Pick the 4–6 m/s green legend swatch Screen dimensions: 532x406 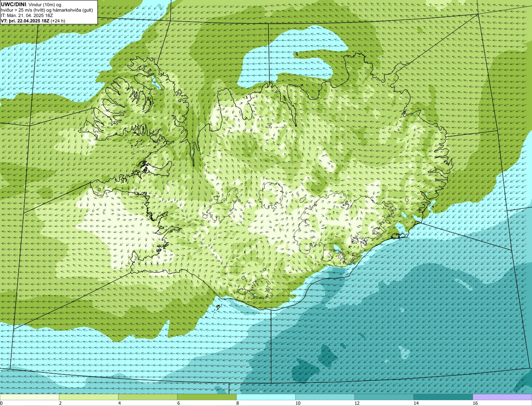148,397
